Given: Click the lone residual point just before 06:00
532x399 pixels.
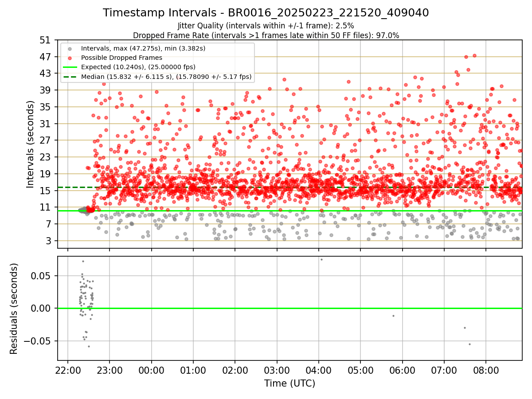Looking at the screenshot, I should tap(393, 316).
